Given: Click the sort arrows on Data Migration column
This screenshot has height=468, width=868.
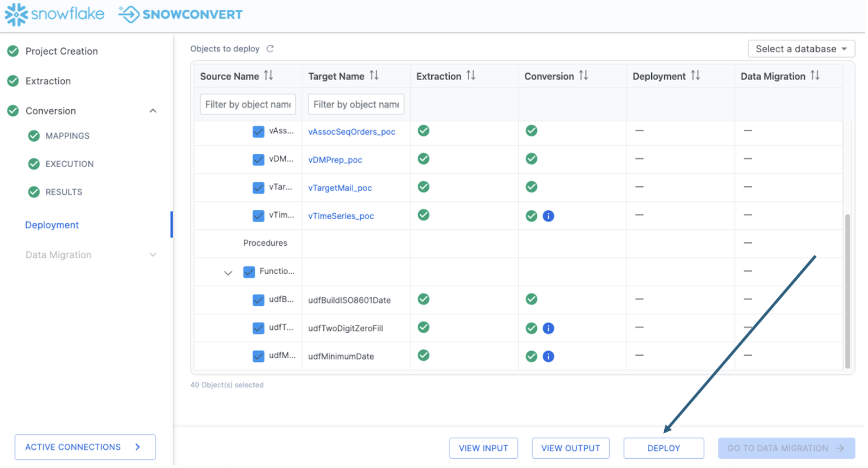Looking at the screenshot, I should [816, 76].
